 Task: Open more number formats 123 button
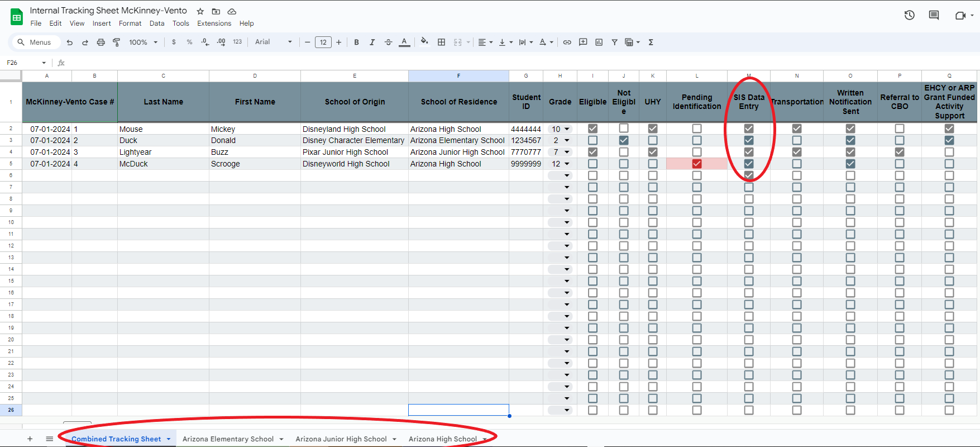[x=237, y=42]
